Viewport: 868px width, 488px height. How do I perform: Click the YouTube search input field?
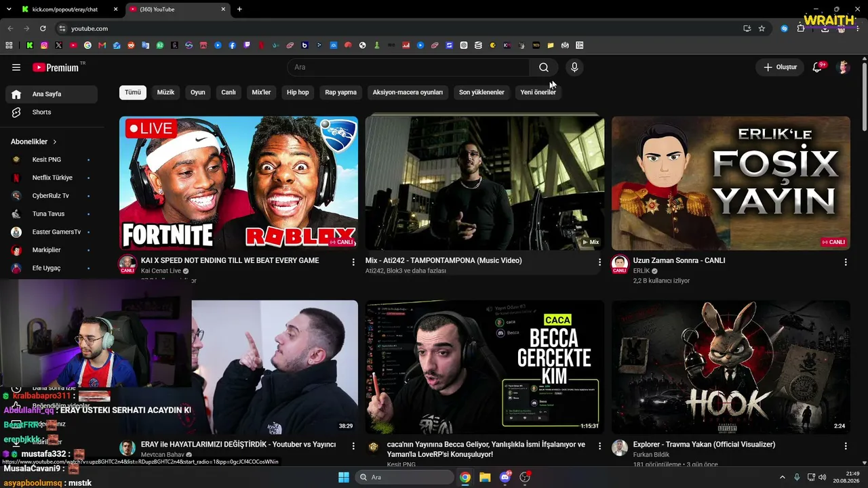coord(408,67)
